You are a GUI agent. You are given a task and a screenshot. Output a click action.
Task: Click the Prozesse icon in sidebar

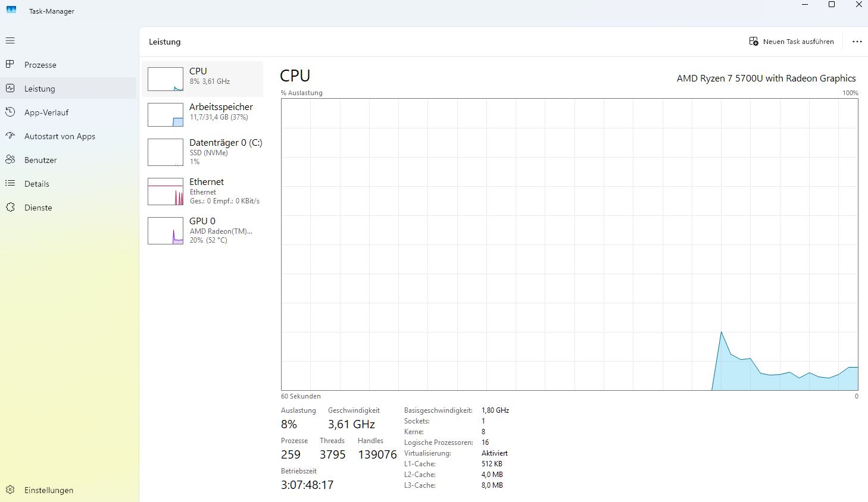pyautogui.click(x=10, y=64)
